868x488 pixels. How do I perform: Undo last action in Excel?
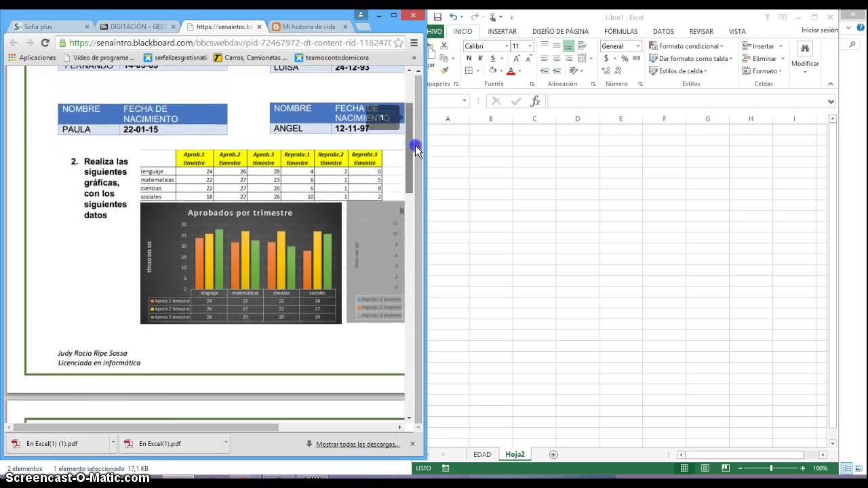(x=453, y=17)
